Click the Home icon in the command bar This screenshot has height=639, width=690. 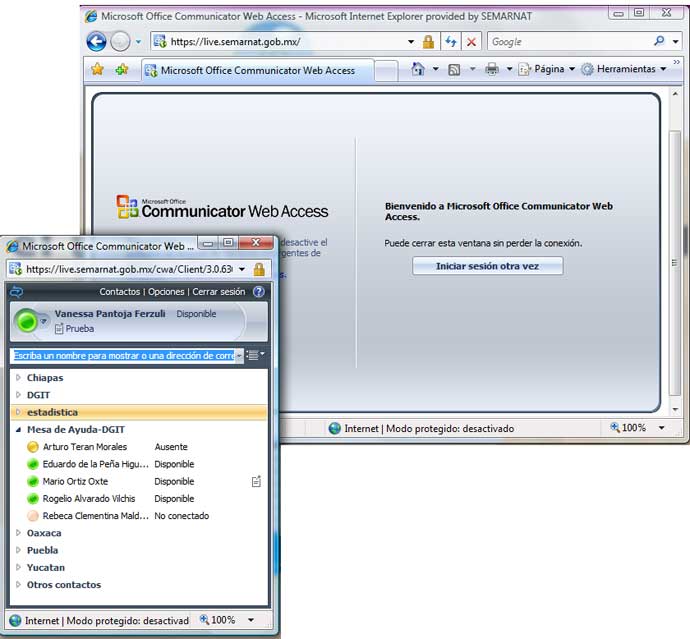click(x=418, y=69)
